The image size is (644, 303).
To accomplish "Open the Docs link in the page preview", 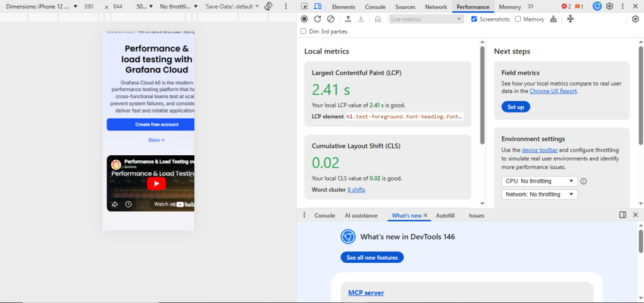I will [x=157, y=140].
